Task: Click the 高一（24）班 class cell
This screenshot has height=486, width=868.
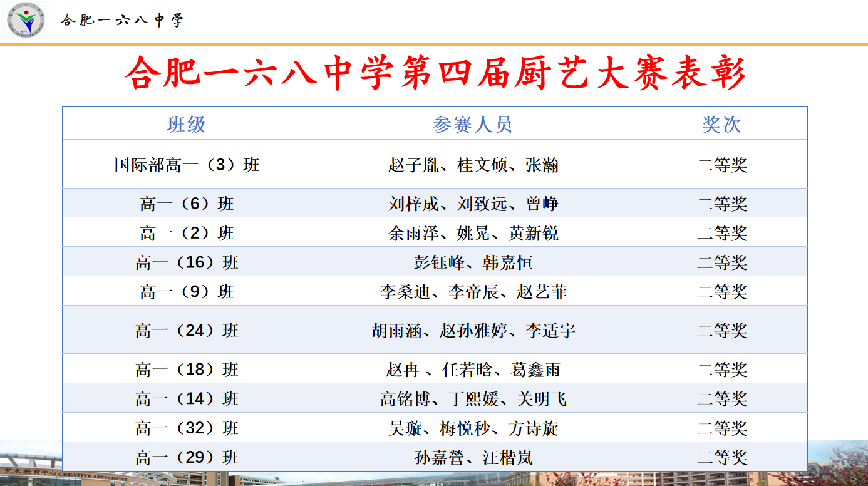Action: [x=186, y=330]
